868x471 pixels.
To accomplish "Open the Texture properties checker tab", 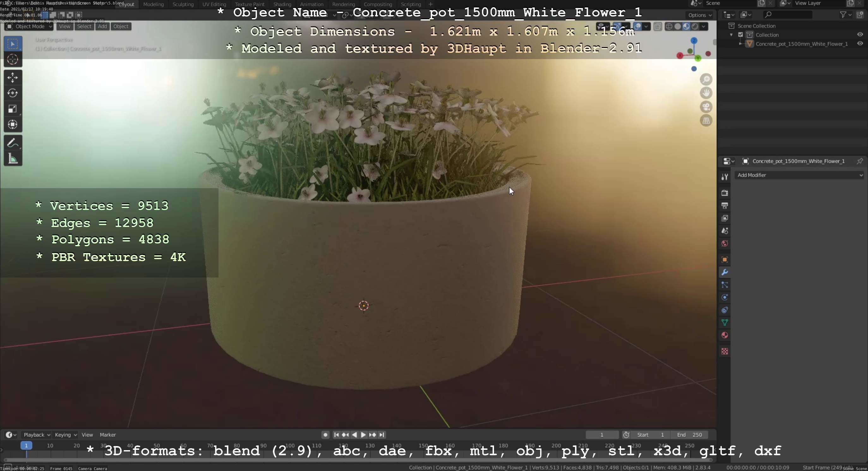I will click(725, 351).
